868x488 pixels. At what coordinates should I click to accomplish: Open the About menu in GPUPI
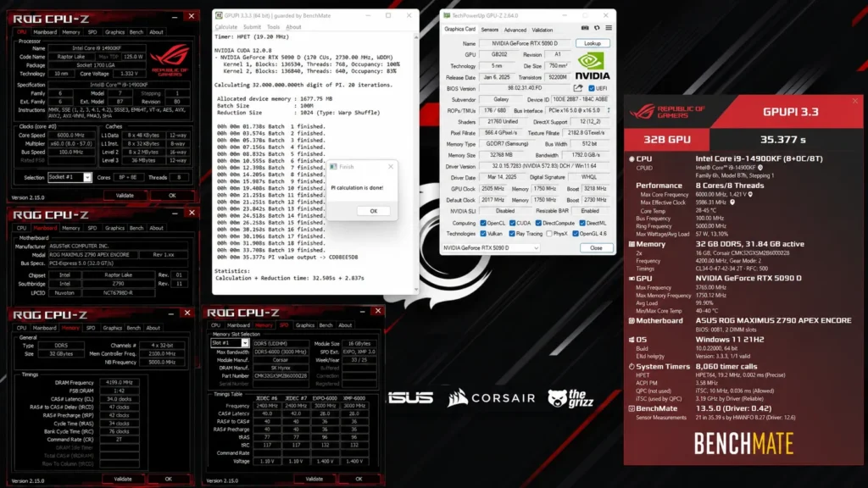(x=293, y=27)
